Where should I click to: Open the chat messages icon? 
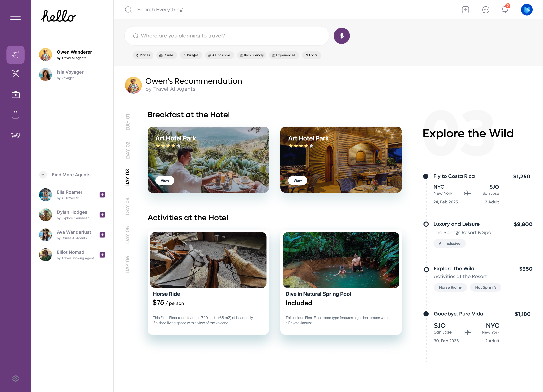pyautogui.click(x=486, y=10)
